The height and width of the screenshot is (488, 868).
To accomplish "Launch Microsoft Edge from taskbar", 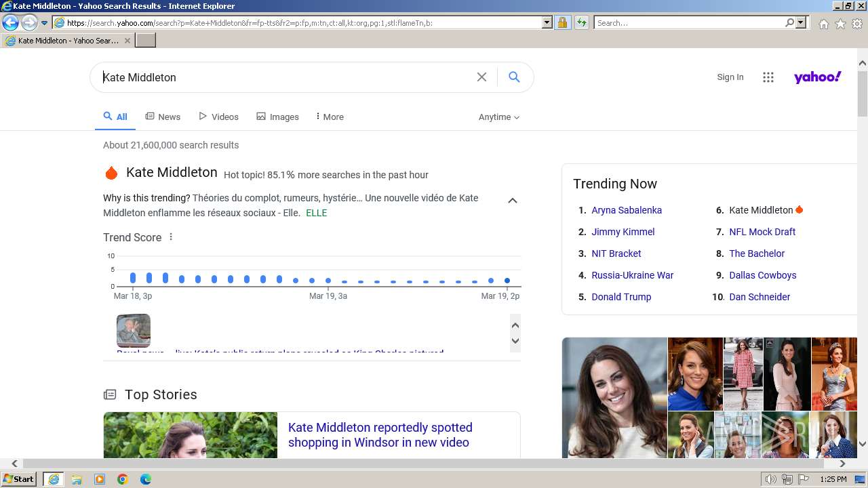I will (x=146, y=479).
